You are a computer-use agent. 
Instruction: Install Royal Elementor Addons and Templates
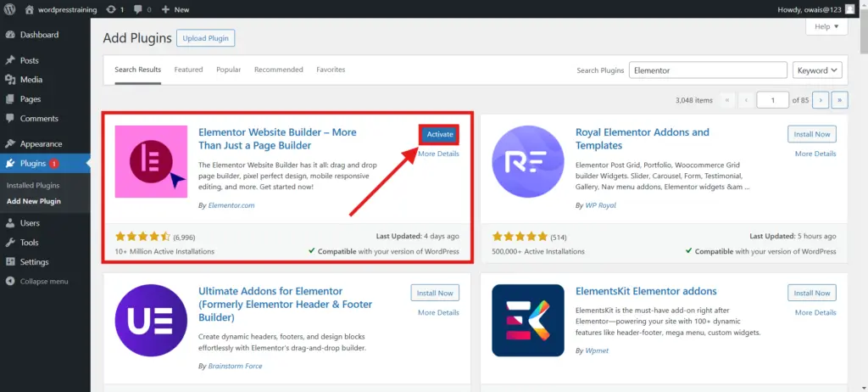tap(811, 134)
